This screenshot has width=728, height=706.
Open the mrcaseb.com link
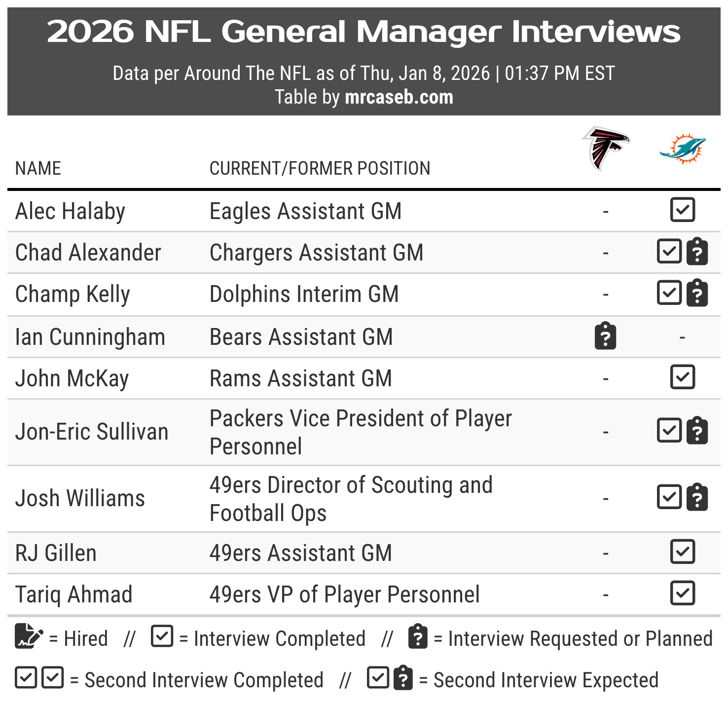pos(399,97)
